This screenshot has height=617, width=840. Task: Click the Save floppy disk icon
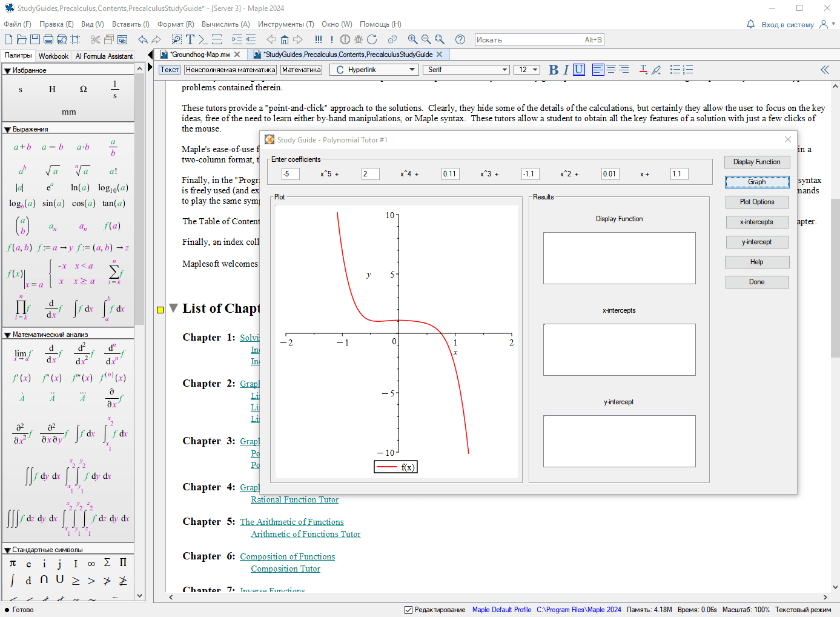pos(35,39)
